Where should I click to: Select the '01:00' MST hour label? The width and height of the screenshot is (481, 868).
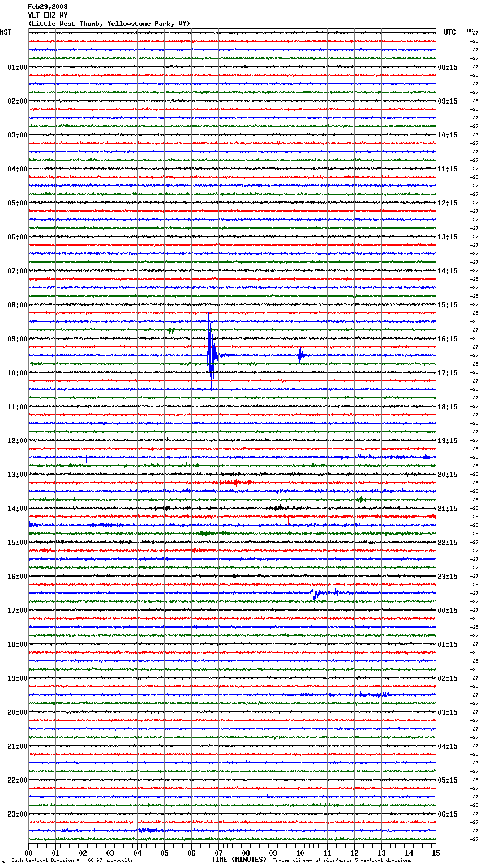pos(18,67)
